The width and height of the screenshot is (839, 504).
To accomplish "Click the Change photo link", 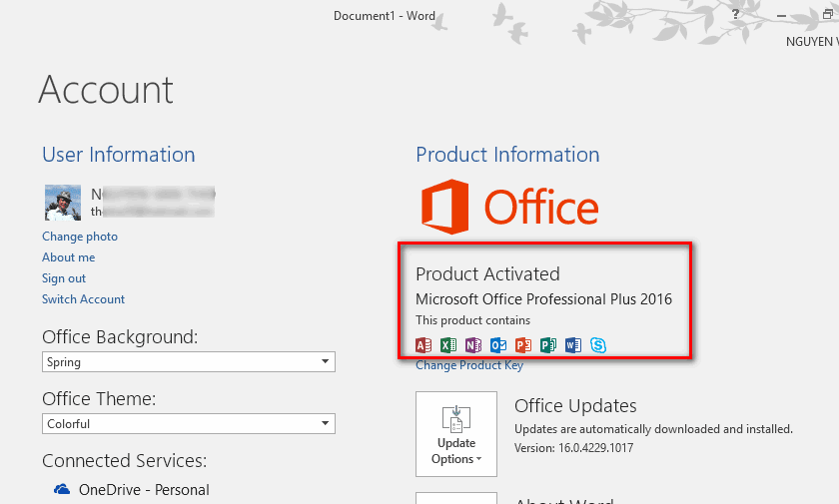I will 80,237.
